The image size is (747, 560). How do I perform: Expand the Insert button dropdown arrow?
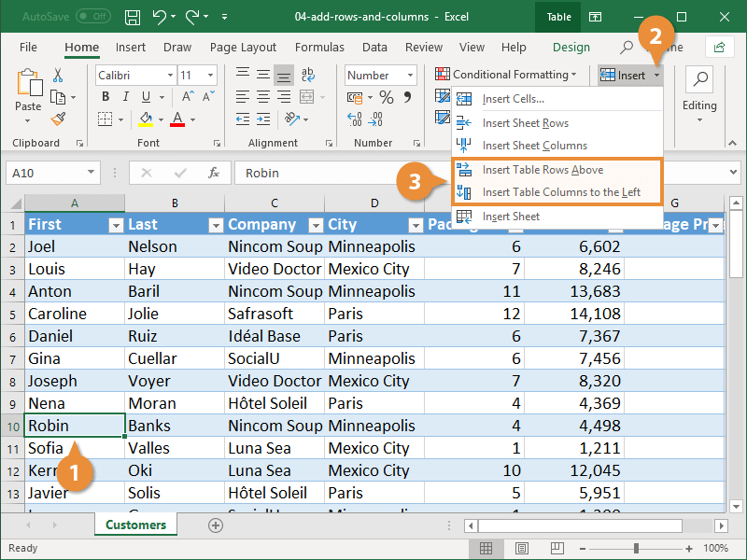coord(656,76)
